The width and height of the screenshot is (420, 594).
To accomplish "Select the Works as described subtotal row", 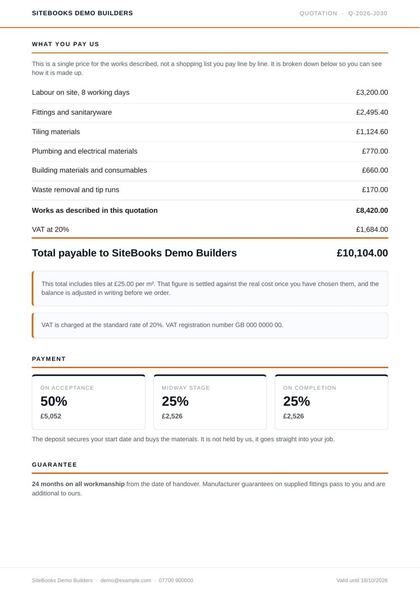I will pos(210,210).
